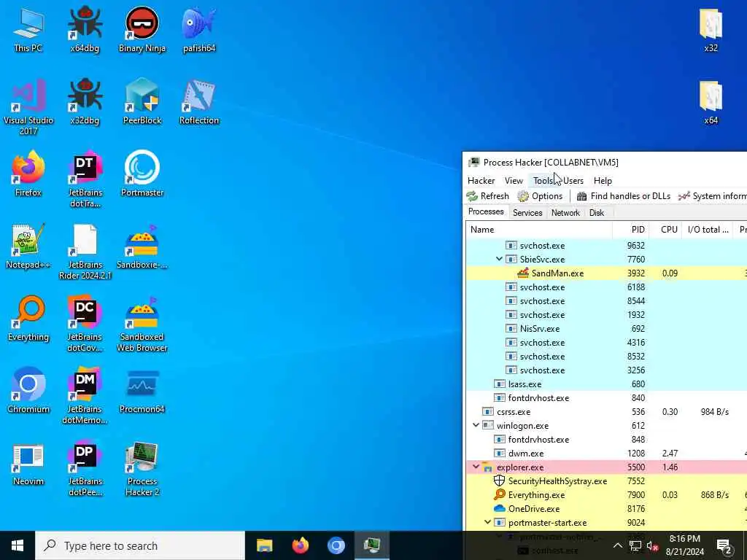Select the Sandboxie desktop shortcut
The image size is (747, 560).
142,246
